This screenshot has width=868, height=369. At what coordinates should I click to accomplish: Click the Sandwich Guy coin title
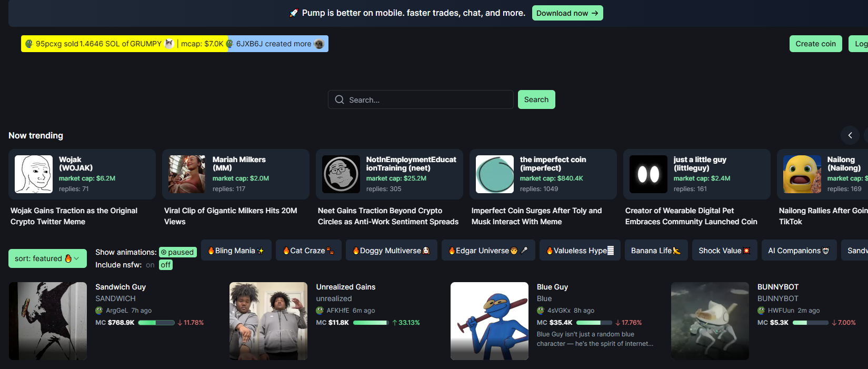[x=121, y=287]
